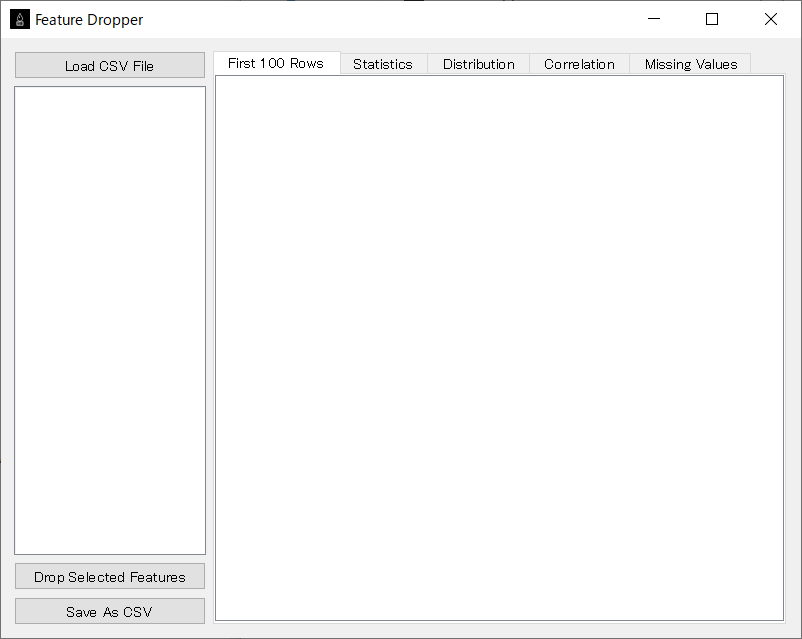Open the Statistics tab
Screen dimensions: 802x639
(383, 64)
